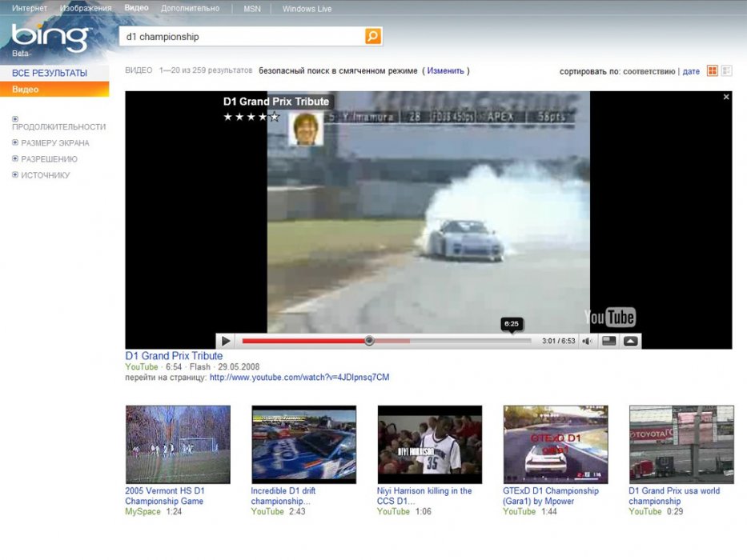
Task: Click Изменить safe search link
Action: point(445,71)
